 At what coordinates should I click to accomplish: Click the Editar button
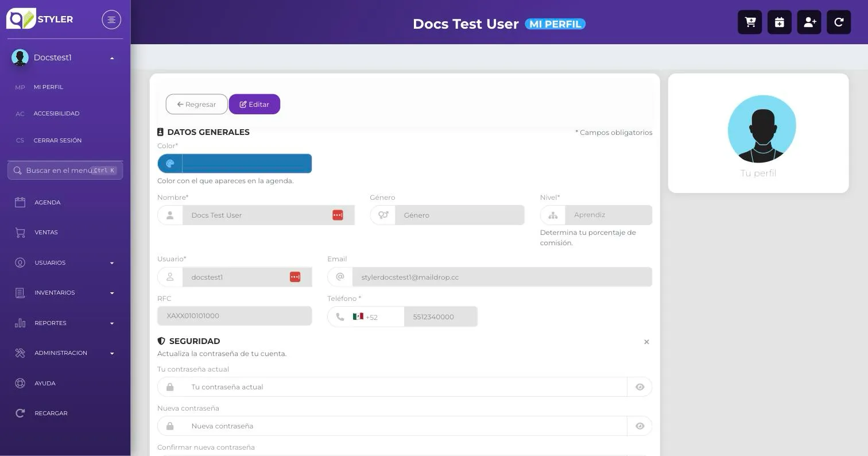(254, 105)
